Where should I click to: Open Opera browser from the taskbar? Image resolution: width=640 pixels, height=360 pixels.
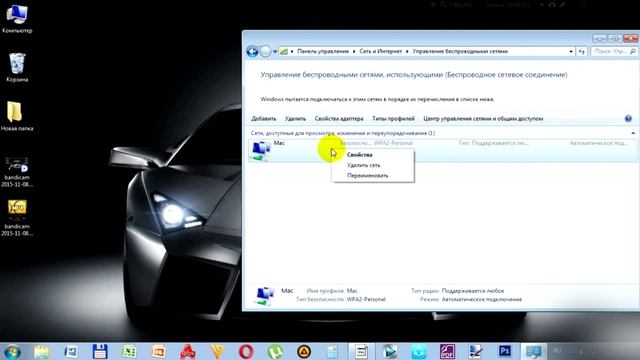[x=246, y=351]
